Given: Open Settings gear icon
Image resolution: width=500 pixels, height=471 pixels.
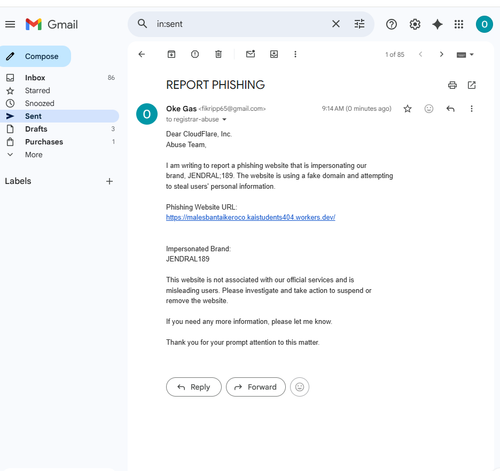Looking at the screenshot, I should click(415, 24).
